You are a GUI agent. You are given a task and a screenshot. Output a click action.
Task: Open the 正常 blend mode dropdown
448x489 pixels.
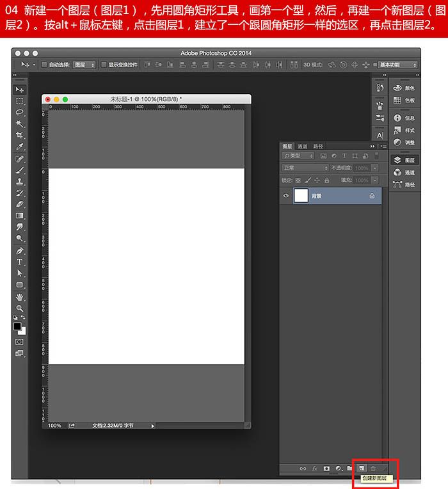[x=305, y=168]
